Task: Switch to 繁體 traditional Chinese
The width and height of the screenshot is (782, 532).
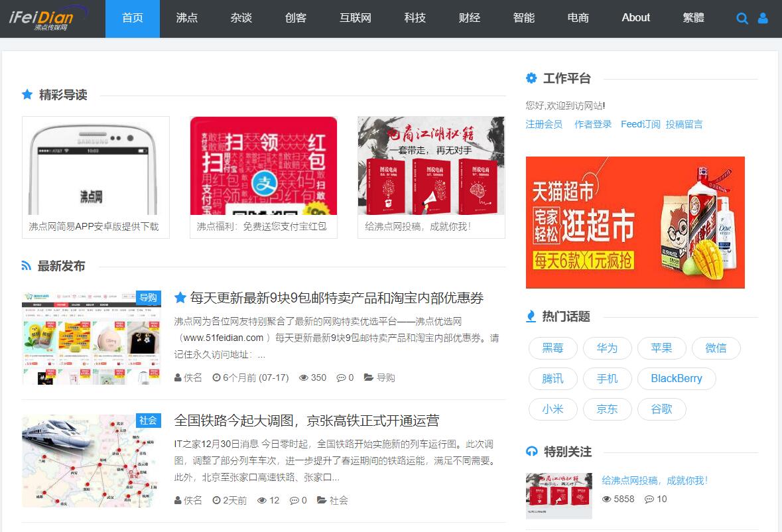Action: (x=693, y=19)
